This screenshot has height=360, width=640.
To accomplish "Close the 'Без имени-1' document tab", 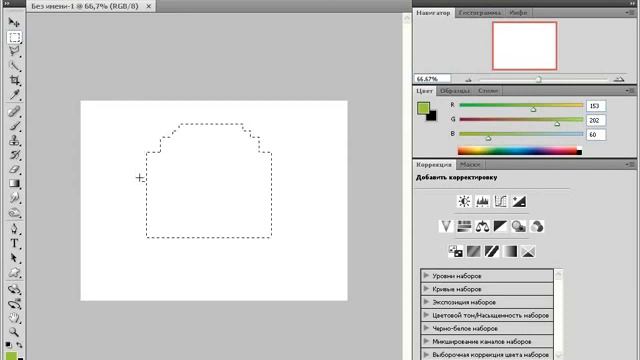I will click(149, 6).
